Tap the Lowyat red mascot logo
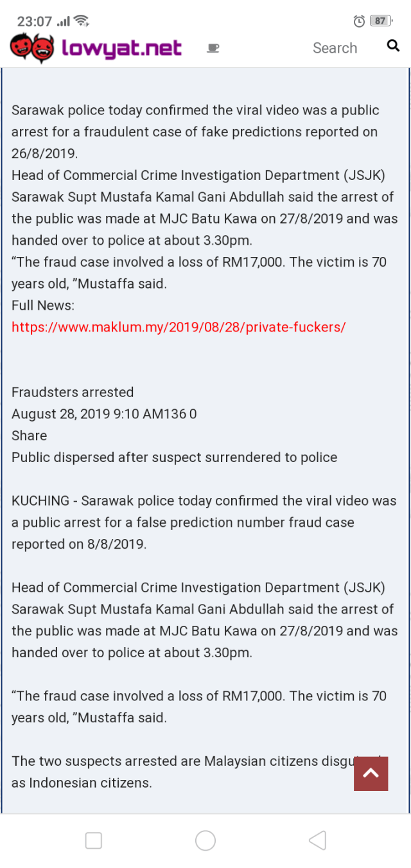 pyautogui.click(x=32, y=48)
